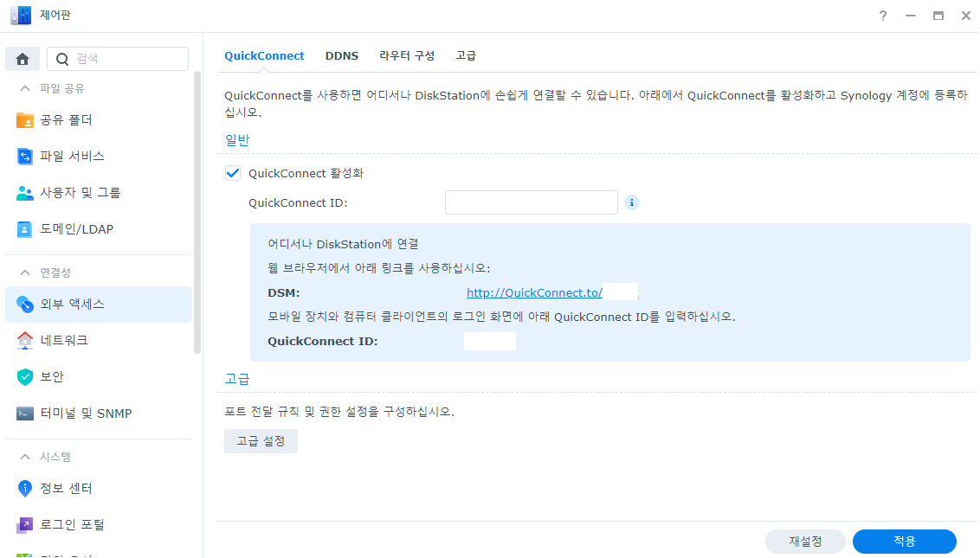
Task: Select 공유 폴더 text label
Action: click(67, 120)
